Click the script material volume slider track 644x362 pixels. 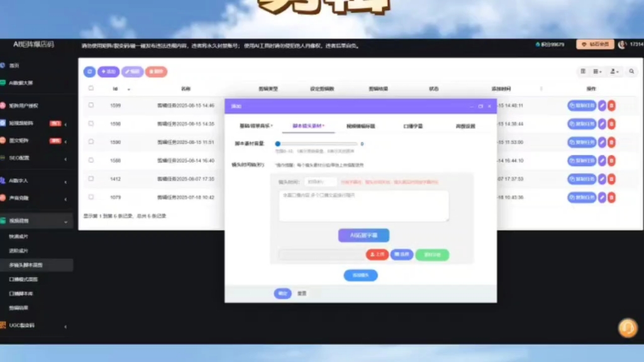point(318,144)
